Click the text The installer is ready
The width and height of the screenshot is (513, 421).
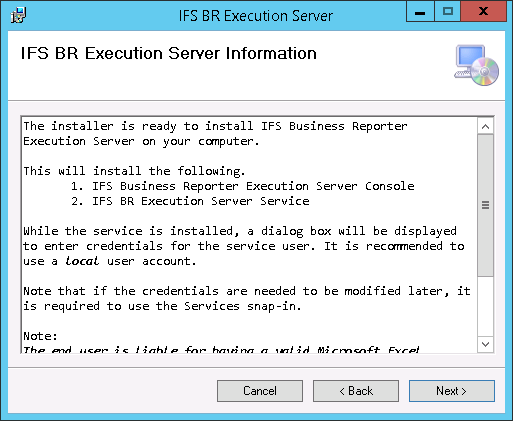click(100, 126)
